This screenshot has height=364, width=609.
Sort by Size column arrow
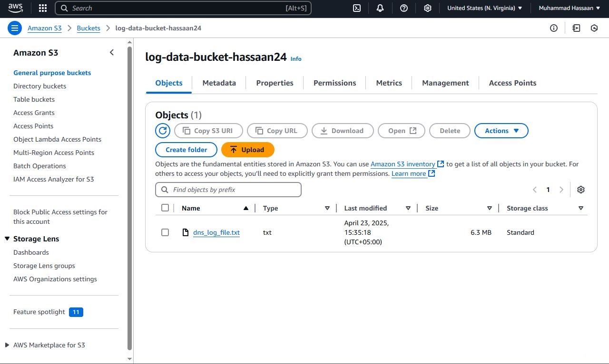[x=490, y=208]
